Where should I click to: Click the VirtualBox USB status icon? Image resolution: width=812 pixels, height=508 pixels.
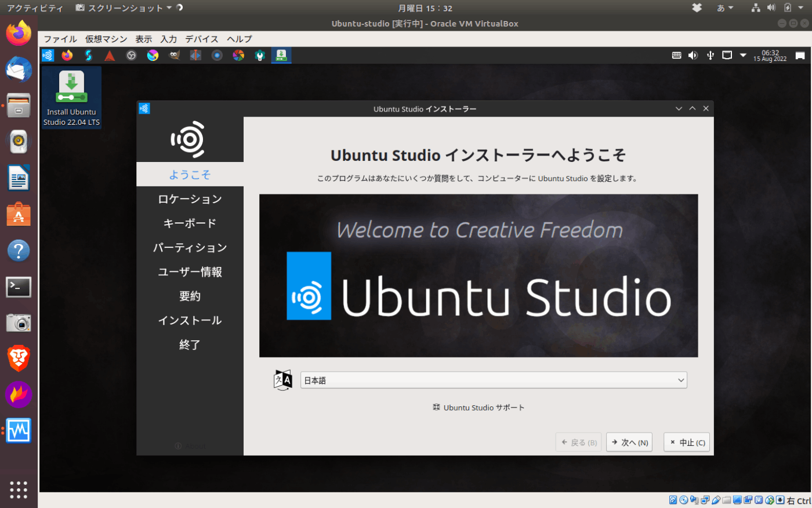coord(716,500)
